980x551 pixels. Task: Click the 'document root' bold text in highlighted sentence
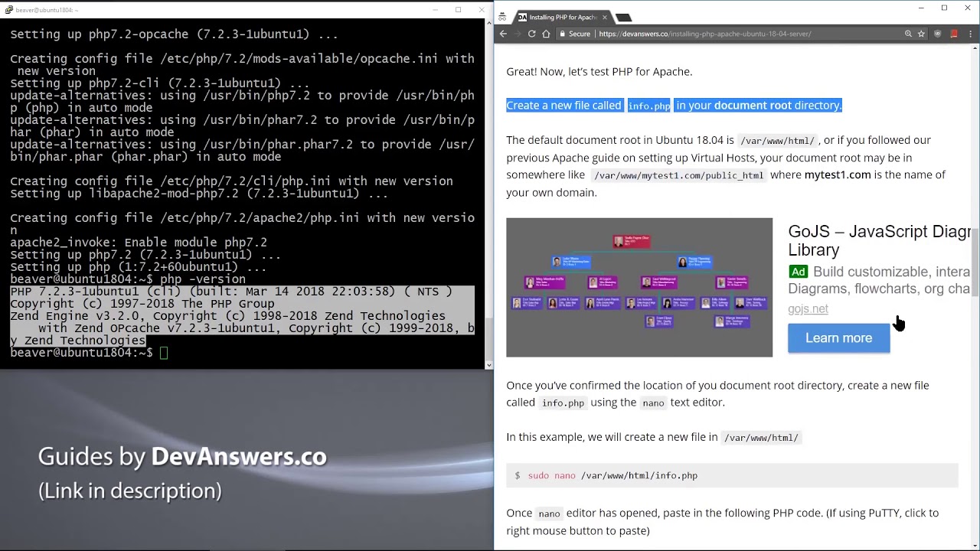pos(753,105)
